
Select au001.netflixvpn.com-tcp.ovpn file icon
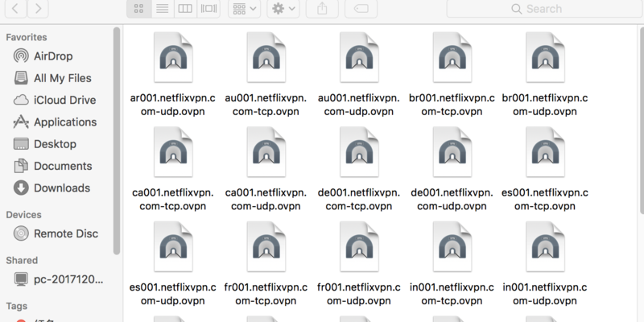tap(266, 57)
